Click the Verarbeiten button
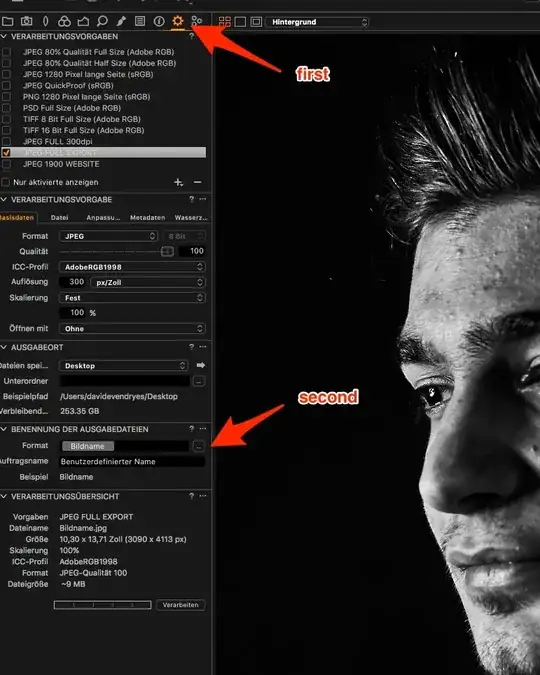The image size is (540, 675). (180, 605)
